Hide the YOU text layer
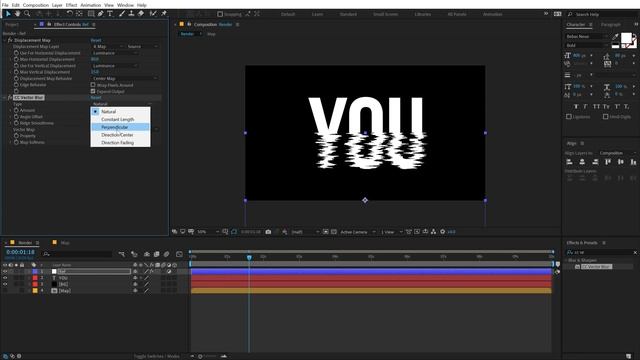640x360 pixels. click(5, 278)
